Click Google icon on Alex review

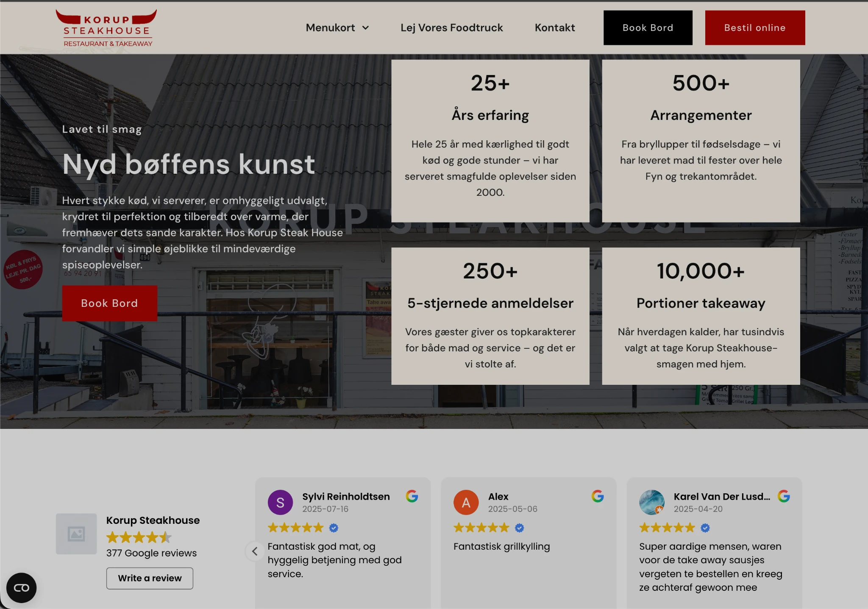(x=598, y=496)
